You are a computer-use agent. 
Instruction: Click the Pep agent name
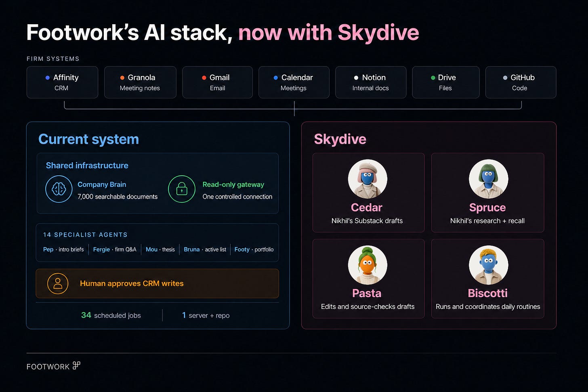pos(48,249)
